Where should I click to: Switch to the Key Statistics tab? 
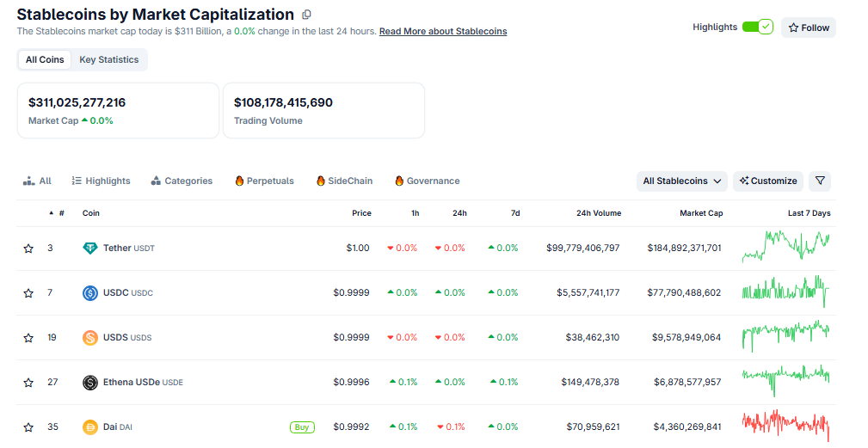pyautogui.click(x=108, y=60)
